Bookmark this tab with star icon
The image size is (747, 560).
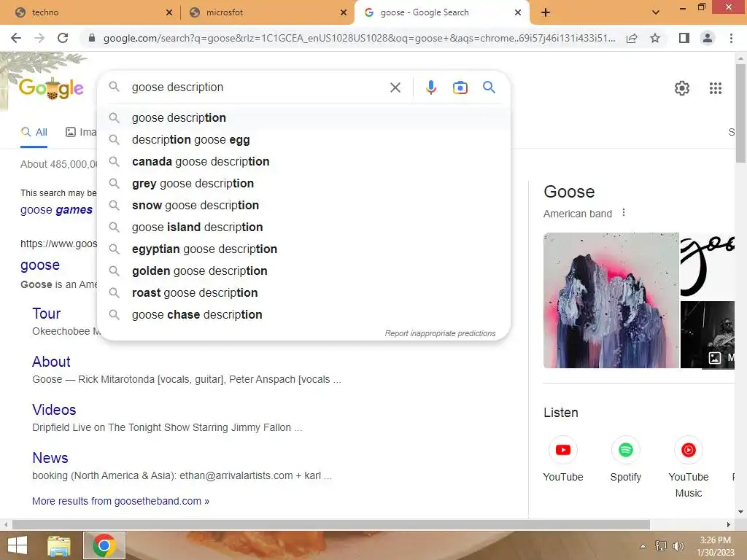point(655,38)
